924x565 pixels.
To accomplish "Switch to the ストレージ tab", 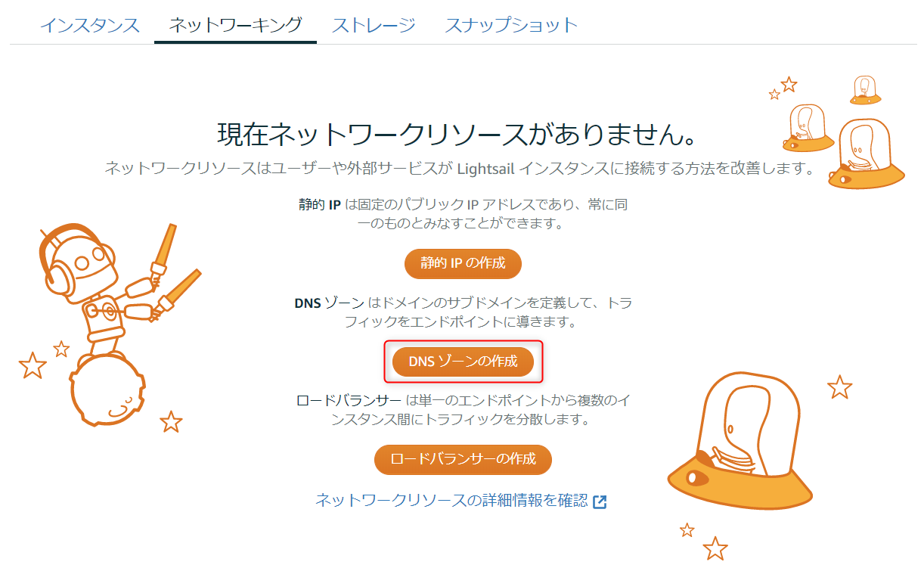I will tap(374, 25).
